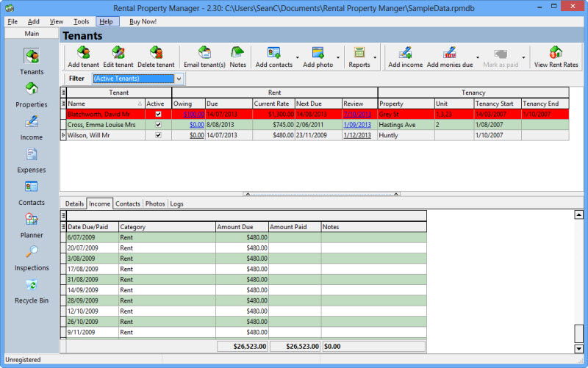
Task: Toggle Active checkbox for Wilson, Will Mr
Action: 158,135
